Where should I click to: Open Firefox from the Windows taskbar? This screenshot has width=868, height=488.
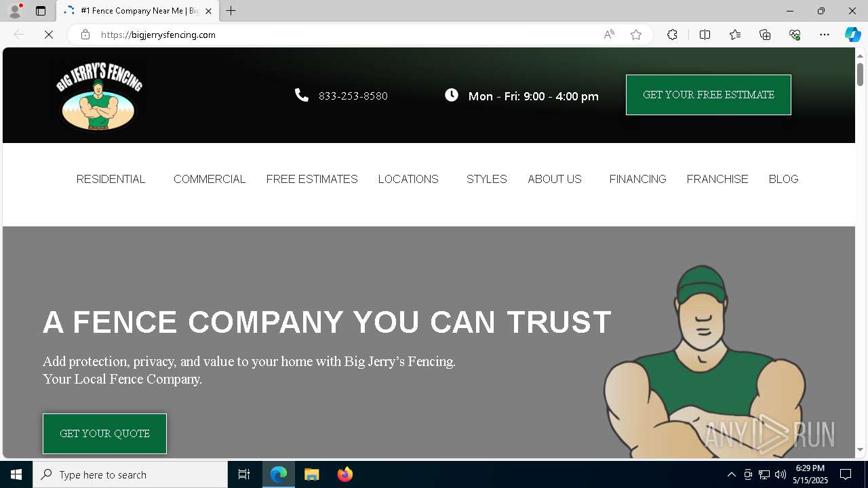344,474
